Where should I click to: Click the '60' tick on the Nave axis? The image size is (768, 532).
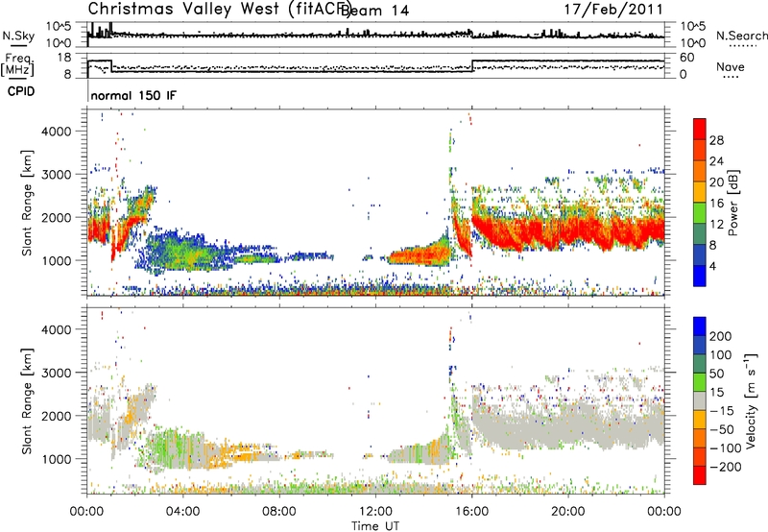[x=687, y=58]
